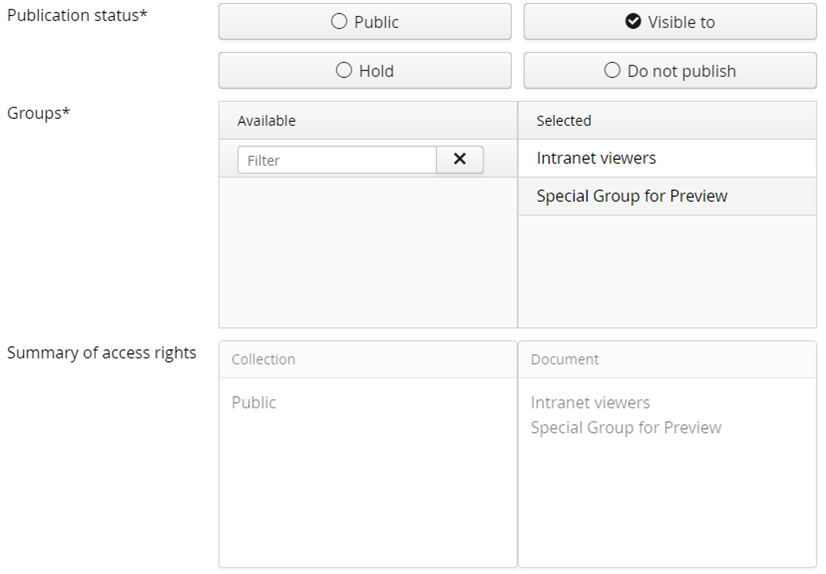Click 'Public' under the Collection summary
Image resolution: width=826 pixels, height=574 pixels.
point(254,402)
